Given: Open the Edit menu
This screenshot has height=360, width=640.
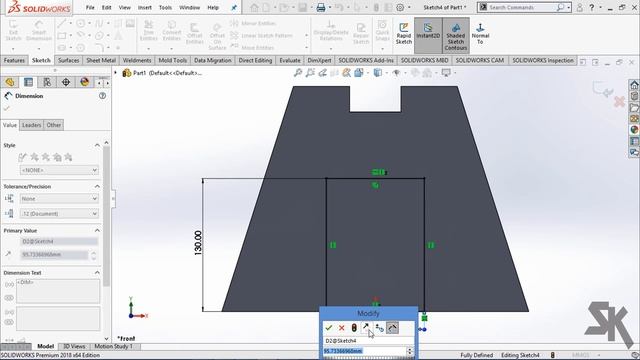Looking at the screenshot, I should point(107,7).
